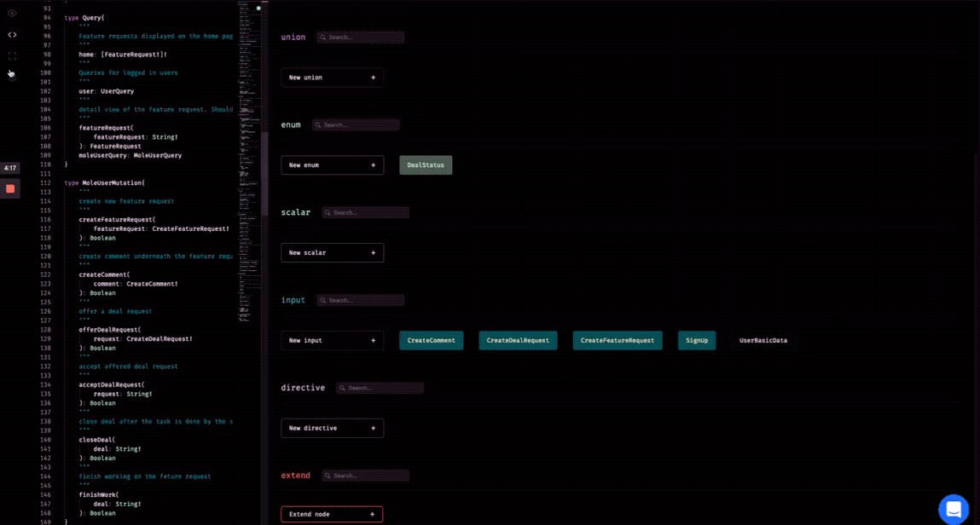Image resolution: width=980 pixels, height=525 pixels.
Task: Focus the input search field
Action: pos(361,300)
